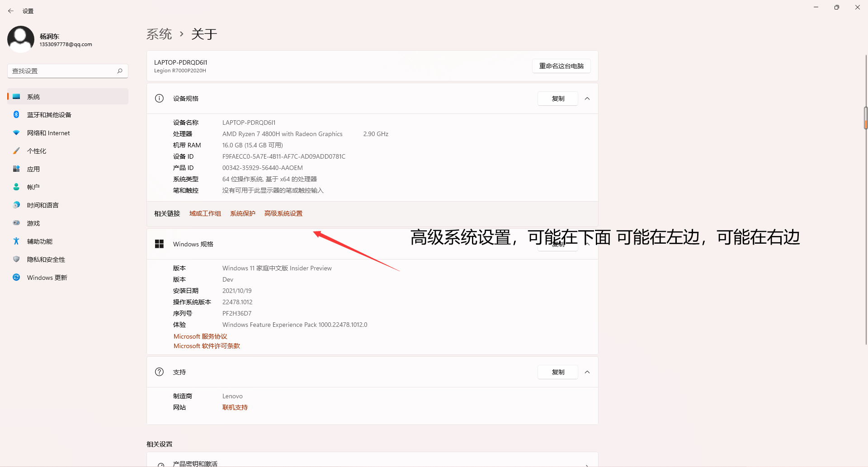Collapse the 设备规格 section chevron
Screen dimensions: 868x467
[x=587, y=99]
